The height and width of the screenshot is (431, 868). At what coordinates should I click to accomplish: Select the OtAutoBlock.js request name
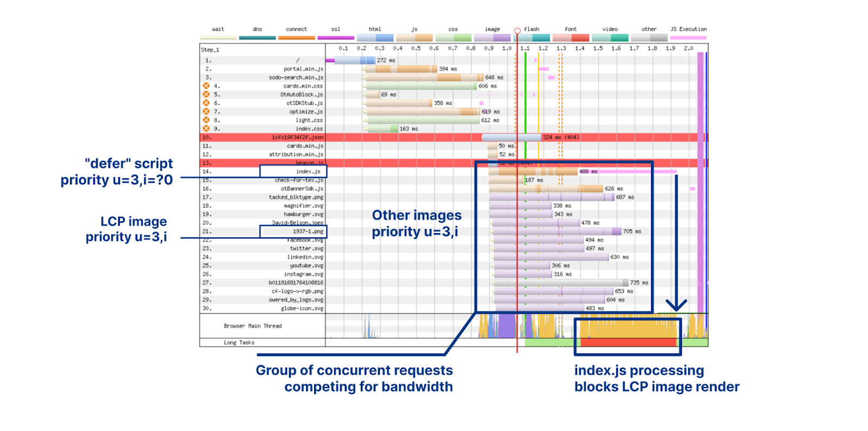point(302,94)
